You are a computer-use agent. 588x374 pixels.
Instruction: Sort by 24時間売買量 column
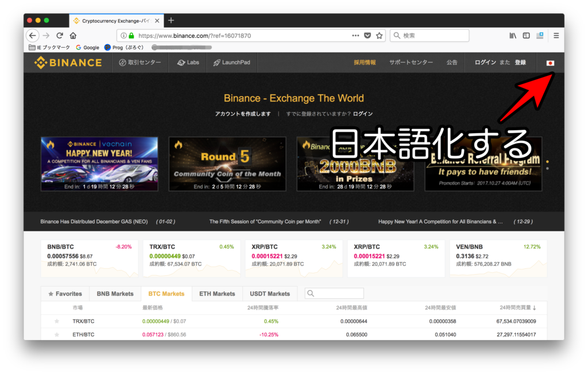[517, 307]
